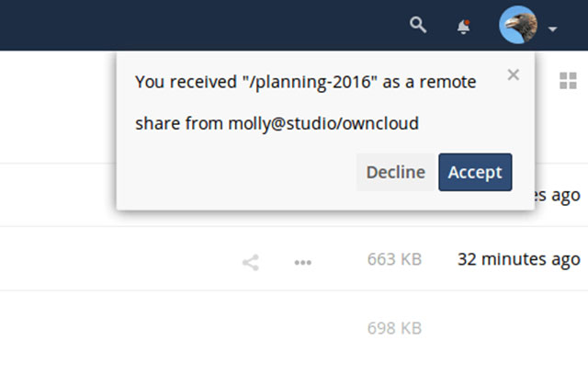Switch to grid view
This screenshot has width=588, height=386.
tap(567, 81)
